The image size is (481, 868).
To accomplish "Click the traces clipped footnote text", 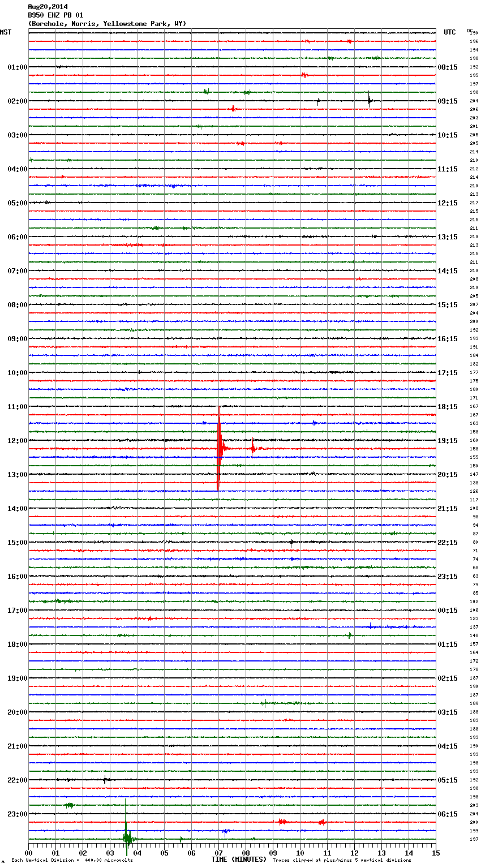I will (x=342, y=860).
